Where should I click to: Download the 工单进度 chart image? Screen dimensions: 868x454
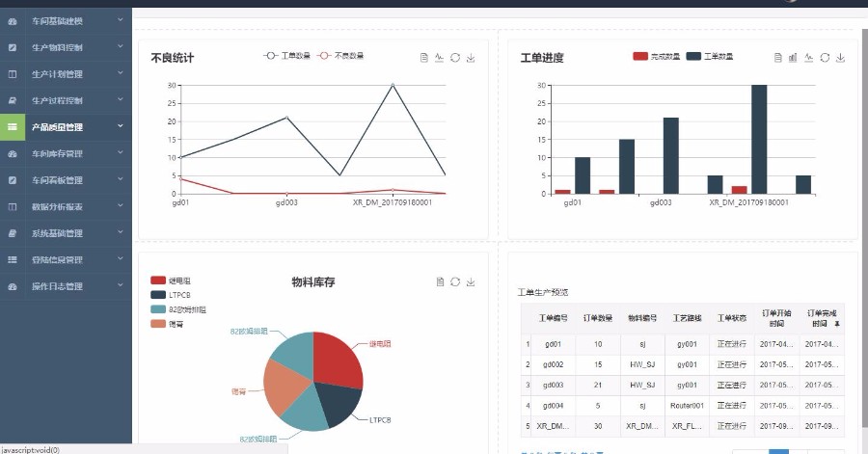coord(840,58)
